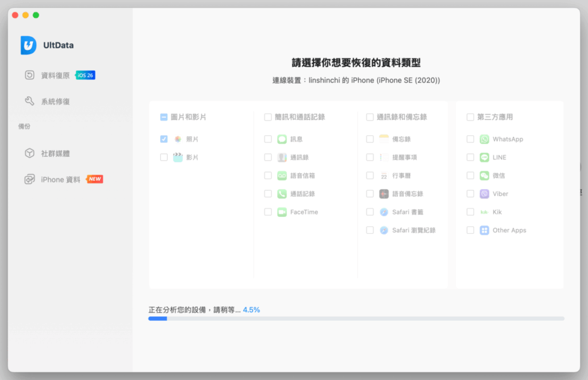The image size is (588, 380).
Task: Click the FaceTime camera icon
Action: pyautogui.click(x=282, y=212)
